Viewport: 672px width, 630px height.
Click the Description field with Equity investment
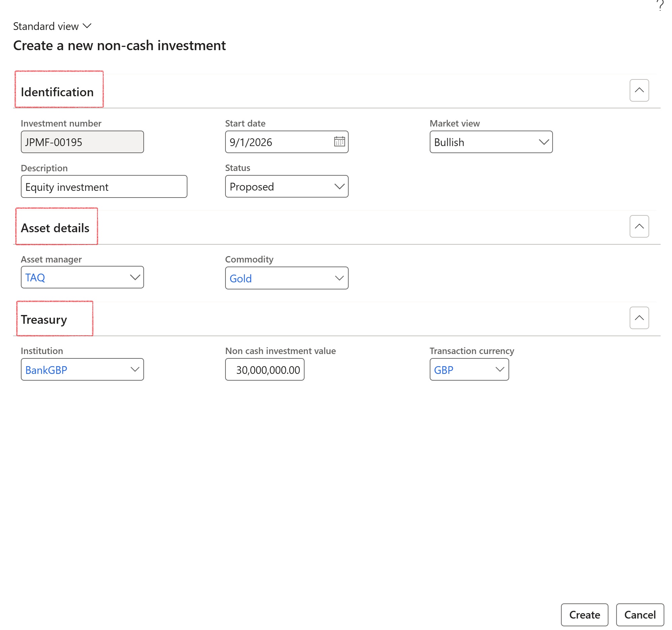point(104,186)
